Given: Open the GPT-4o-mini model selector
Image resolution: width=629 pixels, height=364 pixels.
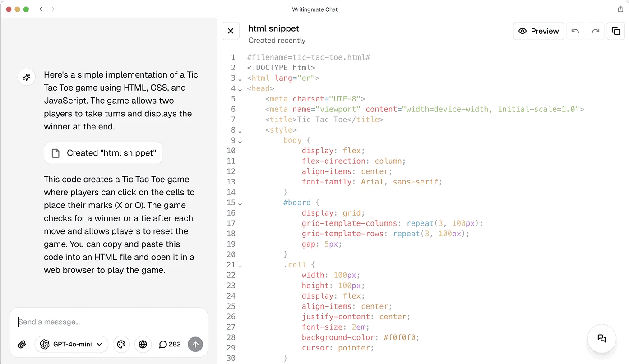Looking at the screenshot, I should 71,344.
